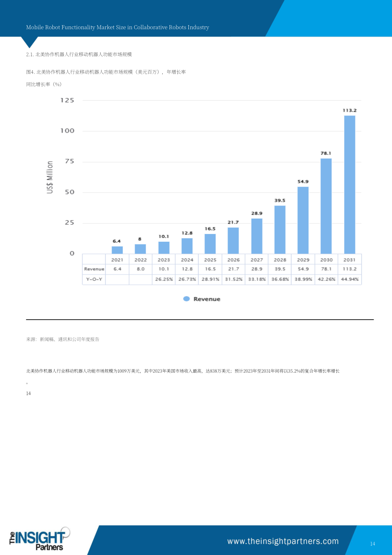Click the 75 y-axis tick label
The image size is (392, 555).
[69, 162]
